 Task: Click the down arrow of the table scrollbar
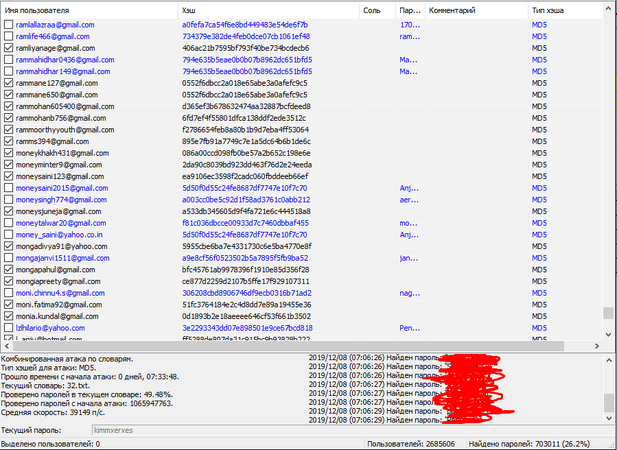(x=608, y=335)
